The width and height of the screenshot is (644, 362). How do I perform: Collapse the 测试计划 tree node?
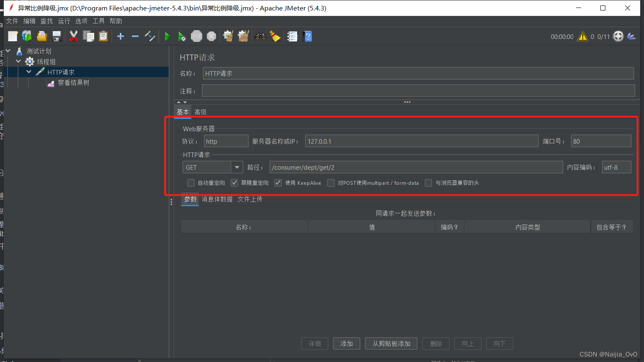[8, 51]
